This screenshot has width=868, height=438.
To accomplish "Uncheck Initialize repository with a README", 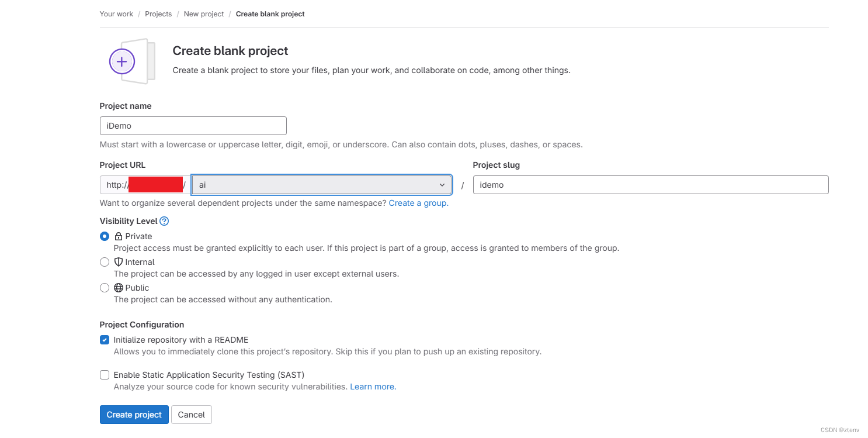I will pyautogui.click(x=105, y=340).
